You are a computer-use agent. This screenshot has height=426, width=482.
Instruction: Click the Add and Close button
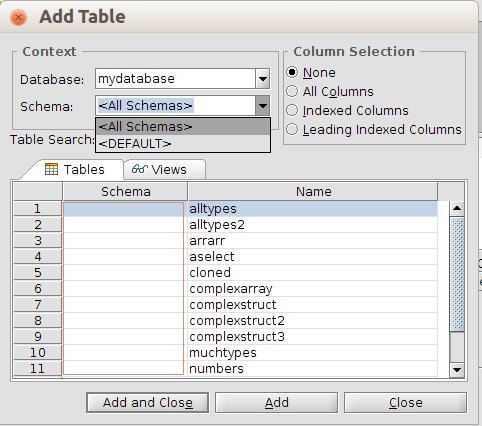tap(148, 403)
